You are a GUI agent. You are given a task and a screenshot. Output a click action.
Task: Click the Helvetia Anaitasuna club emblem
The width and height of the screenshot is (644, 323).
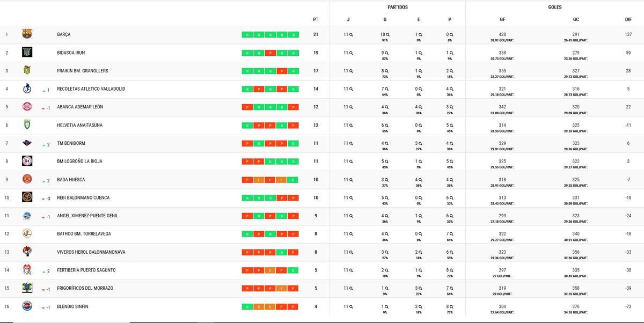27,125
